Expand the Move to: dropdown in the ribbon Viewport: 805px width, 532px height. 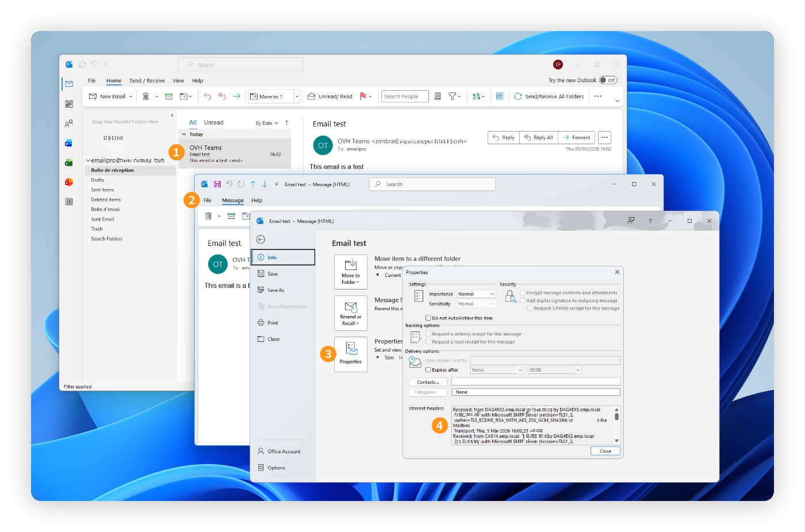click(x=297, y=96)
